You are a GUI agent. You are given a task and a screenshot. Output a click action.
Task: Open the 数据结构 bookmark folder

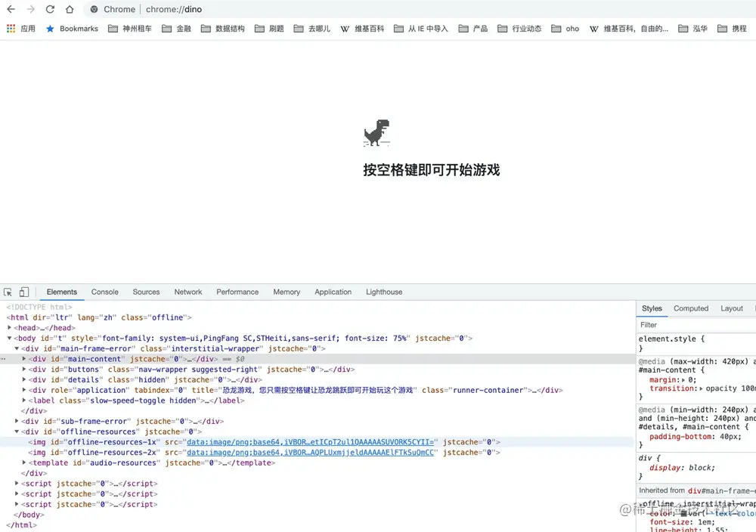(x=223, y=29)
